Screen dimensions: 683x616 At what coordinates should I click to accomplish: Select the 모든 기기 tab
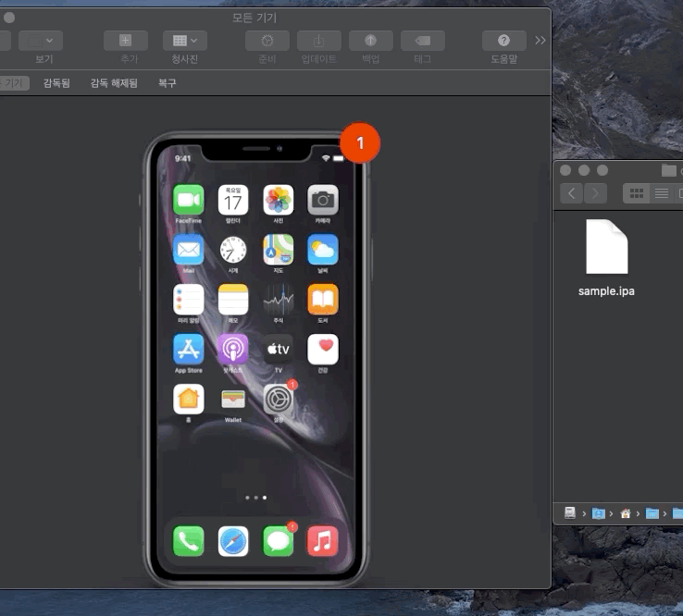tap(13, 82)
